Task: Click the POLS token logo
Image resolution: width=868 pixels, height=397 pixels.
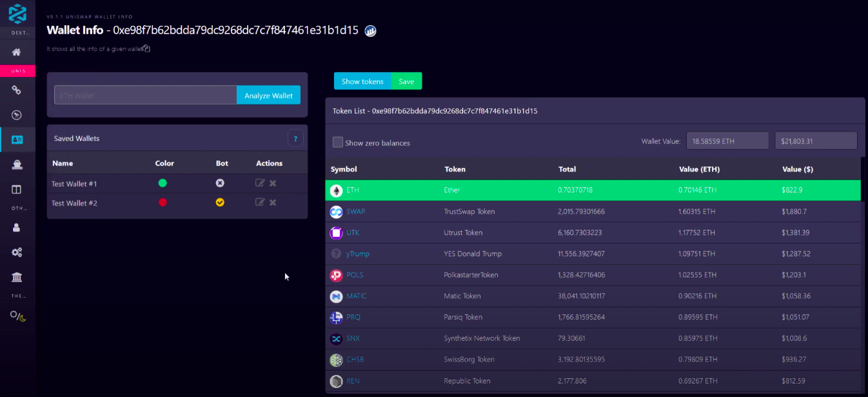Action: pyautogui.click(x=336, y=275)
